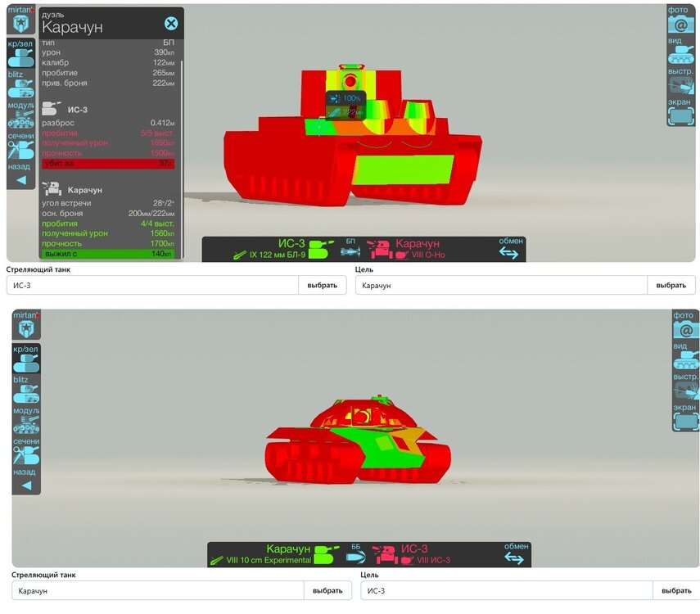700x614 pixels.
Task: Focus the lower Цель field with ИС-3
Action: [x=507, y=591]
